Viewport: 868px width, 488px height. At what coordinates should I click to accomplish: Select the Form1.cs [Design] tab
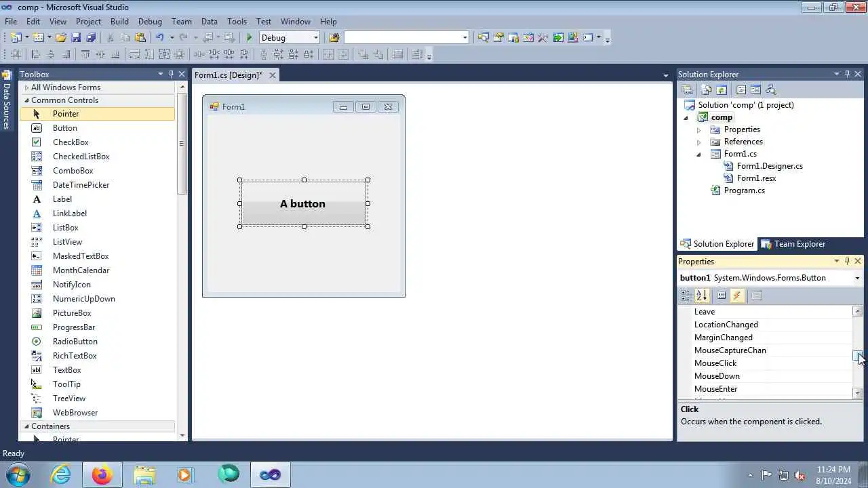point(229,75)
